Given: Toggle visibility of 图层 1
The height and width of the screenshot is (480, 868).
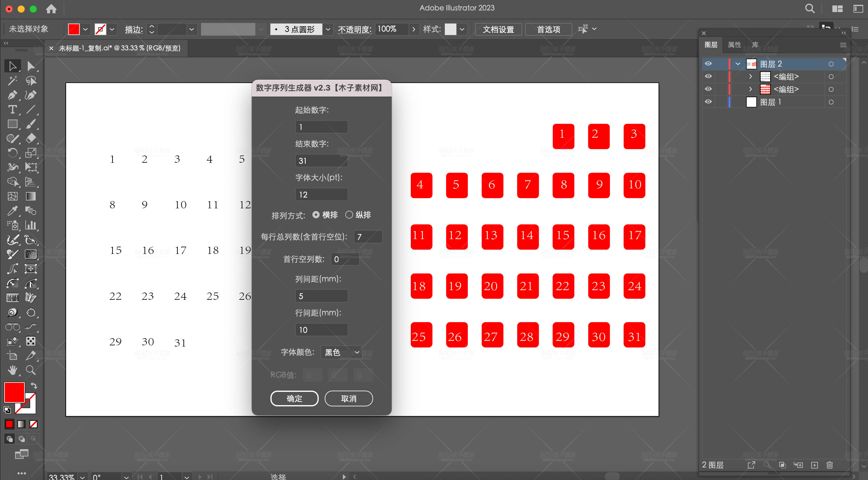Looking at the screenshot, I should tap(708, 102).
